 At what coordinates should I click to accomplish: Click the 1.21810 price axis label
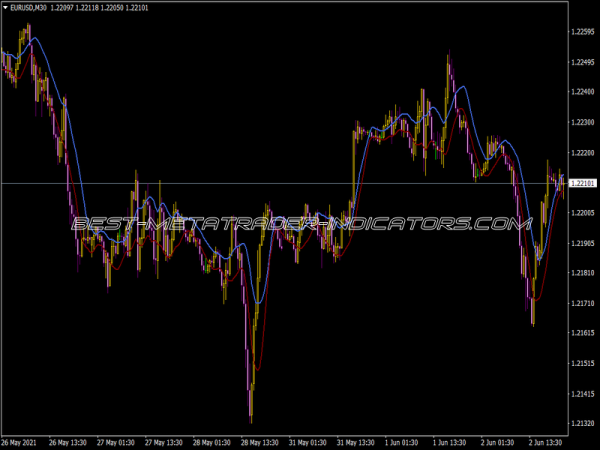tap(581, 273)
